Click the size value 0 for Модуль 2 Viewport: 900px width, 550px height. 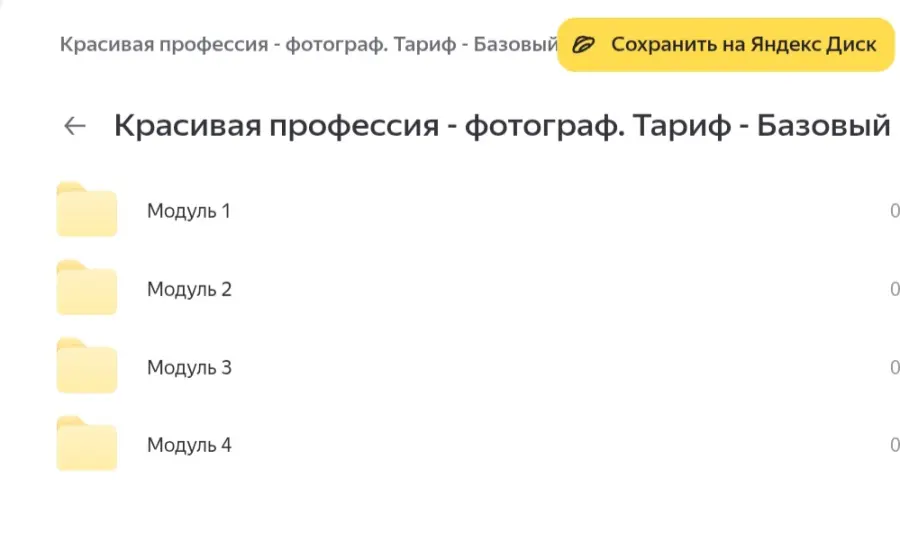[x=894, y=289]
